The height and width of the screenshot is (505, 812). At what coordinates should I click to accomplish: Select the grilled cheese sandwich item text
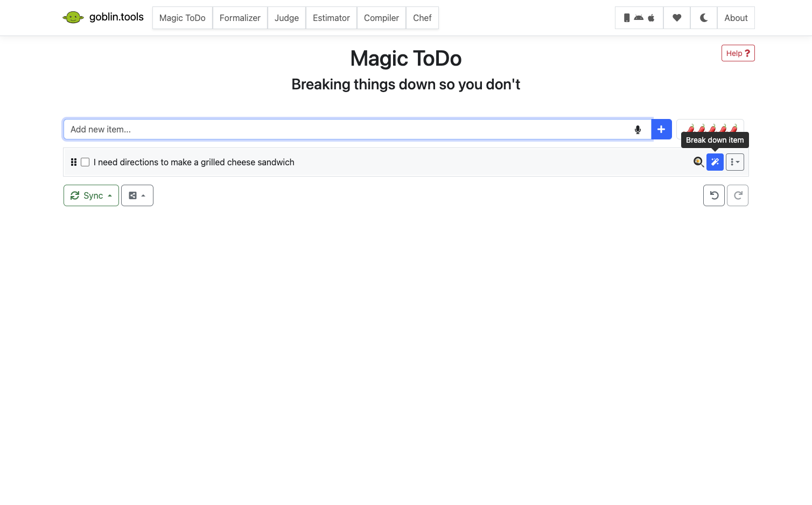point(194,162)
